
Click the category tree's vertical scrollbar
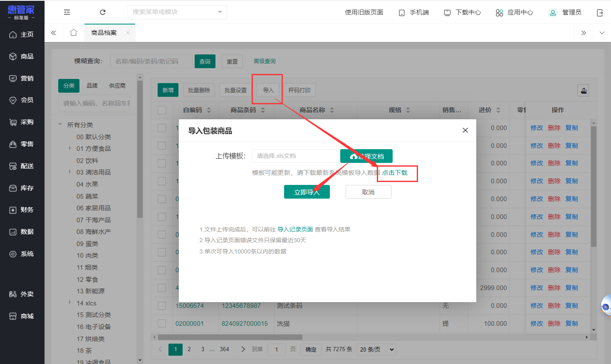coord(140,150)
